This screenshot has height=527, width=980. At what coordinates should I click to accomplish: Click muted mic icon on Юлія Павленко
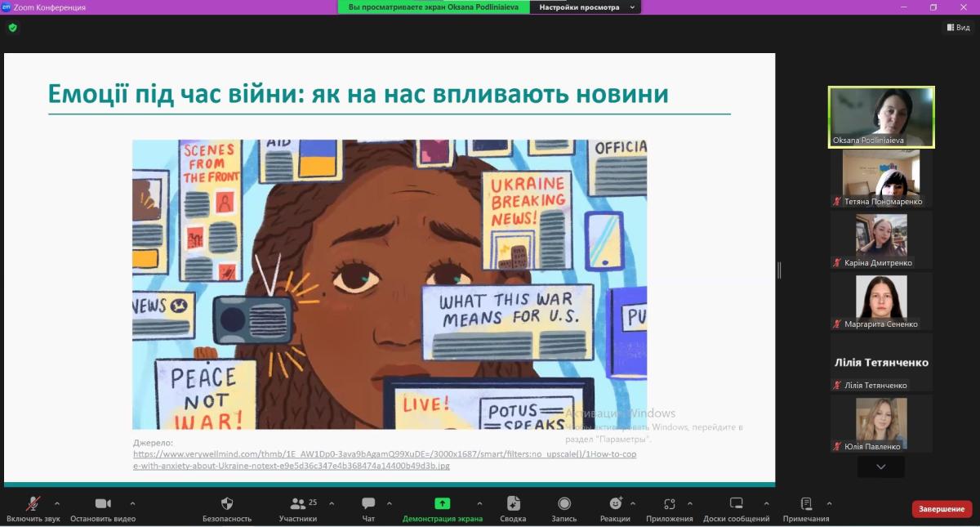click(836, 447)
